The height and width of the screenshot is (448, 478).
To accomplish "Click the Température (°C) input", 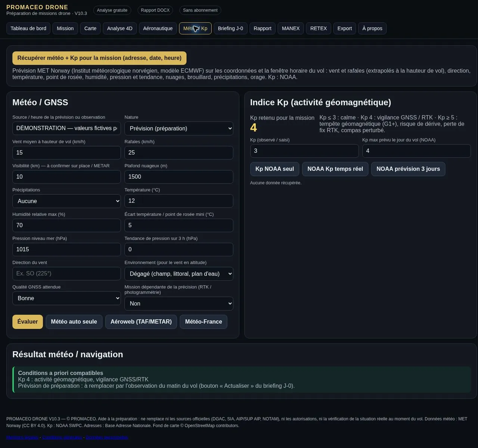I will [179, 201].
